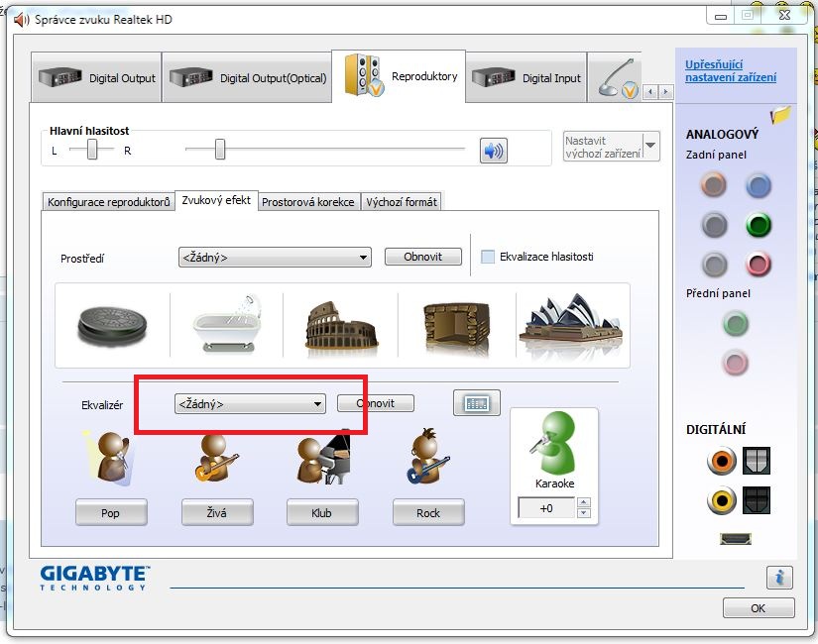The image size is (818, 644).
Task: Open Prostorová korekce tab
Action: tap(307, 202)
